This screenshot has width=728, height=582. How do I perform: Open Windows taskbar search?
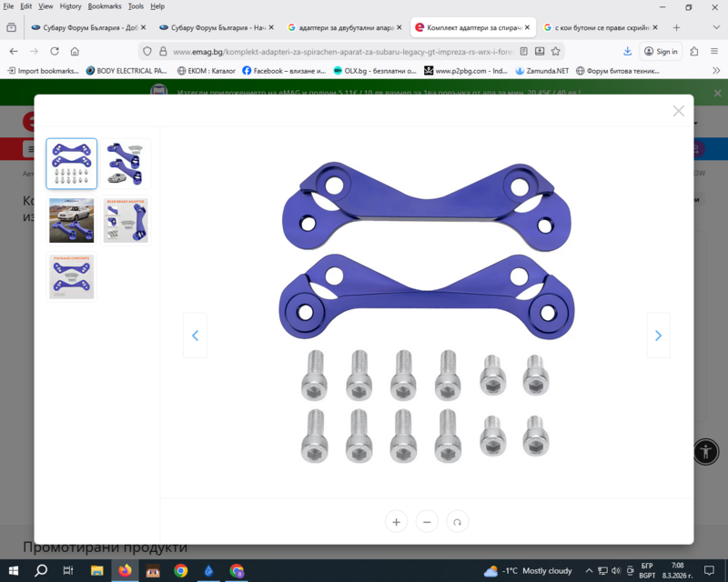(41, 570)
